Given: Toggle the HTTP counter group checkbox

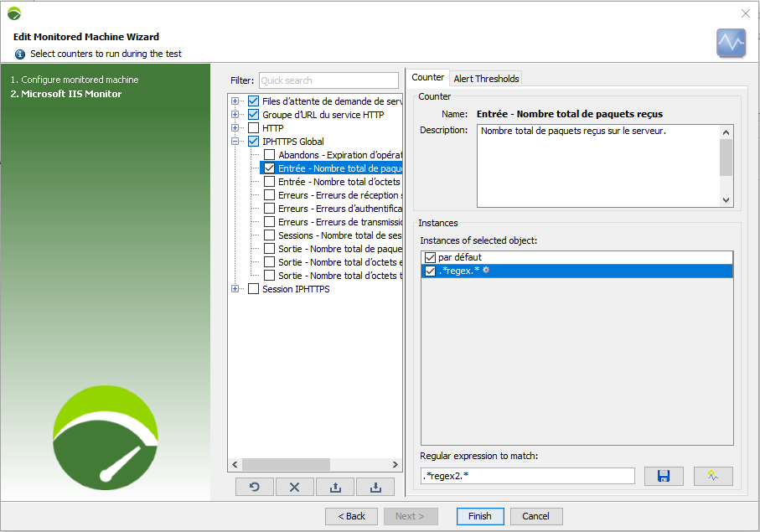Looking at the screenshot, I should 254,128.
